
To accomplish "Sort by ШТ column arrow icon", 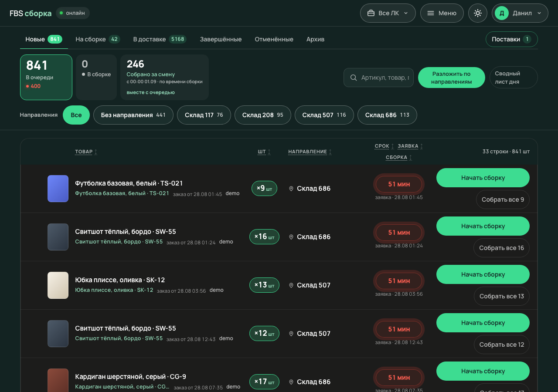I will (269, 152).
